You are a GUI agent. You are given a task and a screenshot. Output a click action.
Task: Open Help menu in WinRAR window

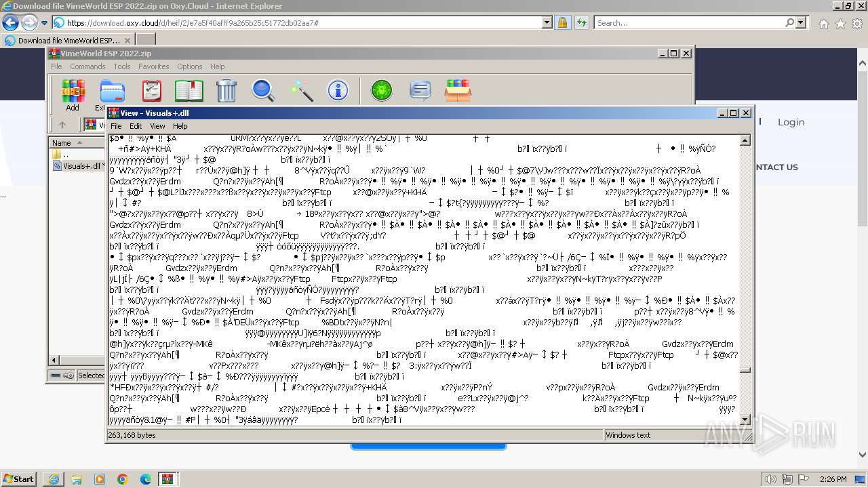(217, 66)
